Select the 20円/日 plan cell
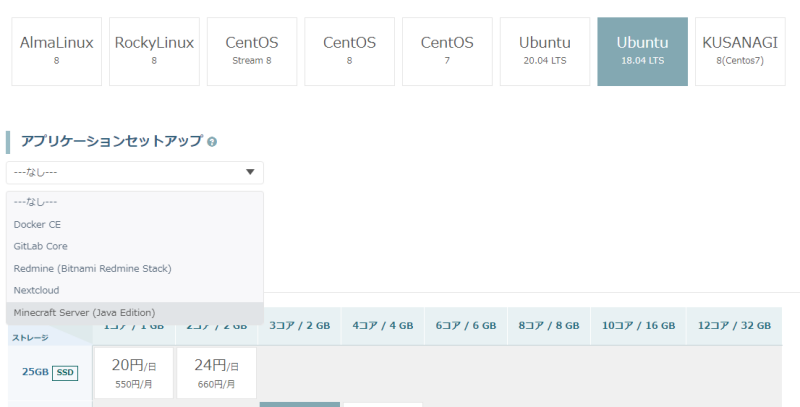 134,373
